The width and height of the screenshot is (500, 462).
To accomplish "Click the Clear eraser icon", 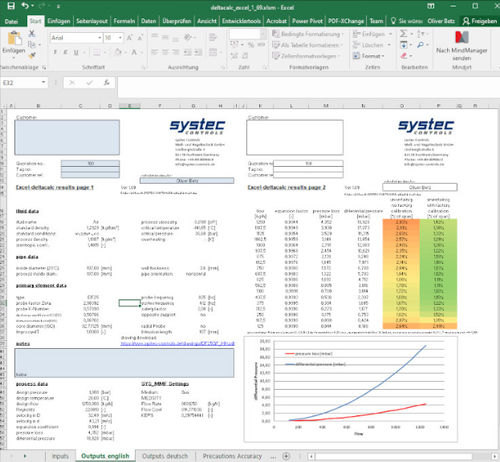I will coord(404,56).
